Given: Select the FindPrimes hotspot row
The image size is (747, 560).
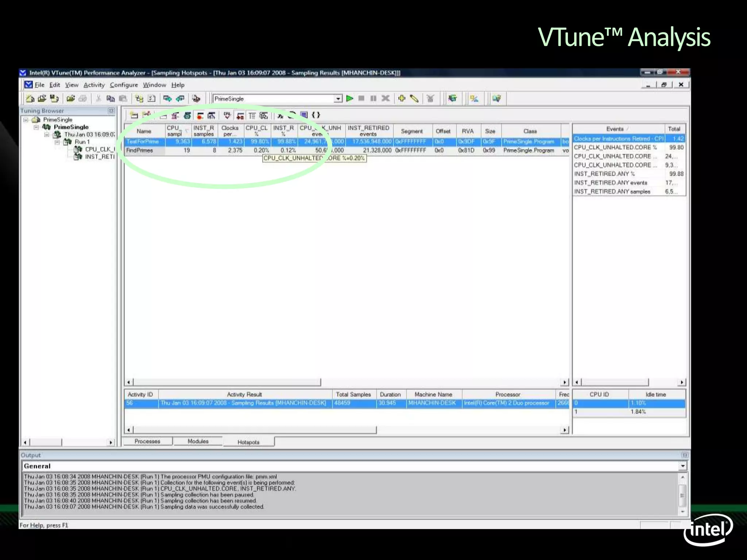Looking at the screenshot, I should pos(140,151).
